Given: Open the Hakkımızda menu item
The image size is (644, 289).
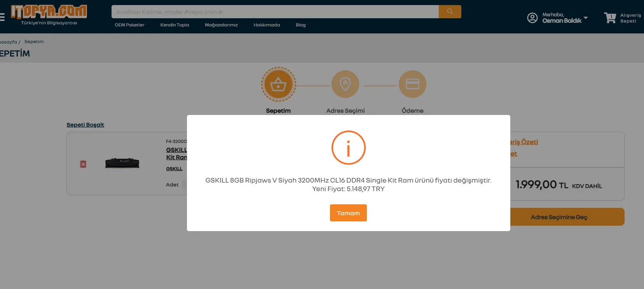Looking at the screenshot, I should click(267, 25).
